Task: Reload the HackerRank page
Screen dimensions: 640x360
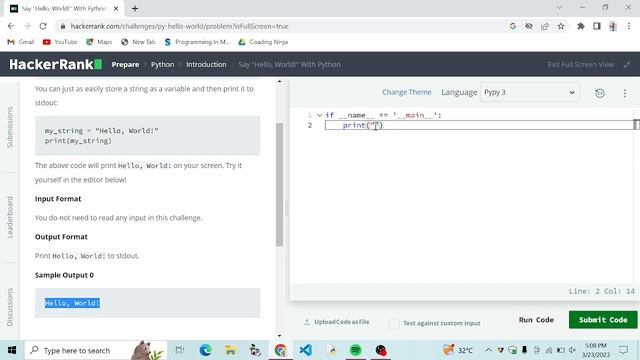Action: [x=43, y=26]
